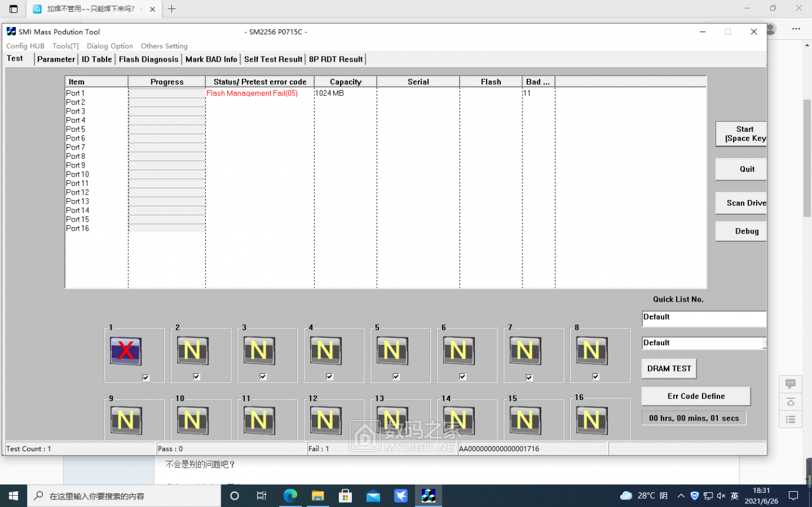Screen dimensions: 812x507
Task: Open the Config HUB menu
Action: click(x=25, y=46)
